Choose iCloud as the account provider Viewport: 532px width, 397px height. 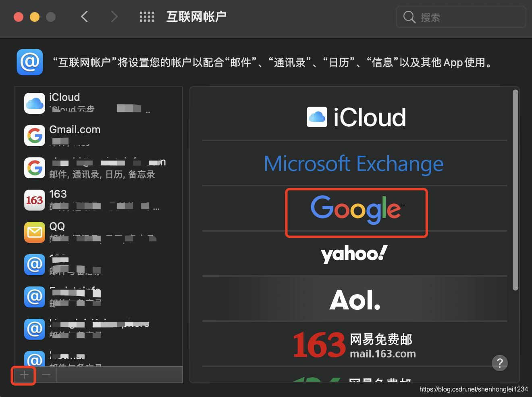click(355, 117)
